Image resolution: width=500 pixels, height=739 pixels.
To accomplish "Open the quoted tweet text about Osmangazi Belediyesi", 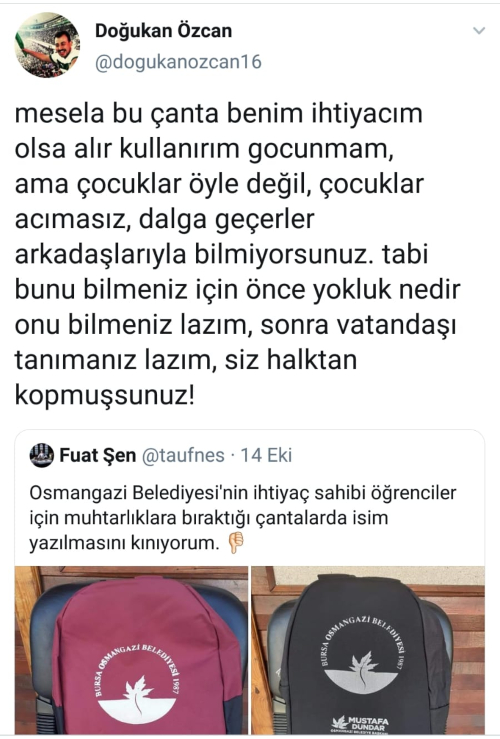I will (x=243, y=518).
